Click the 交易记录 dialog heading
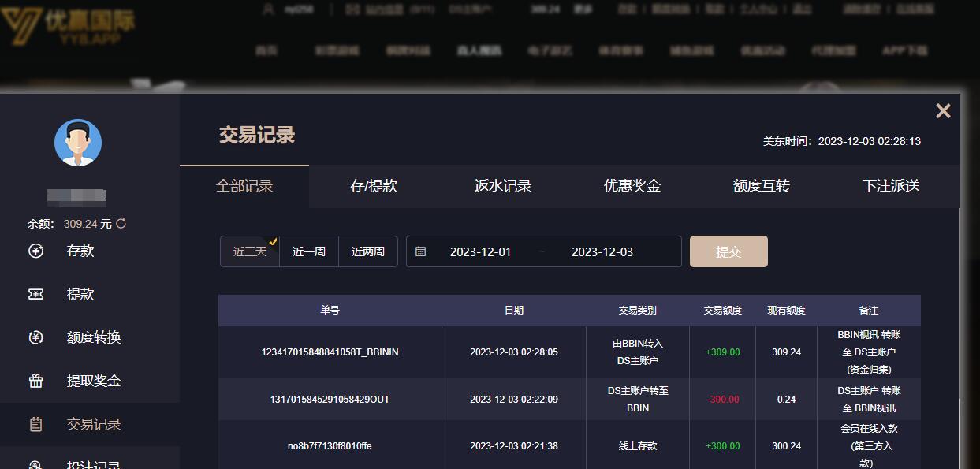Viewport: 980px width, 469px height. pos(257,135)
